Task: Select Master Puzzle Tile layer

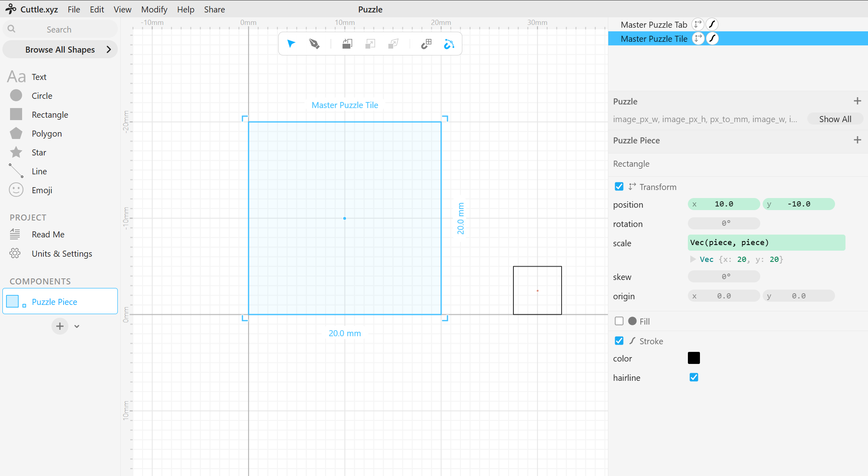Action: pos(654,39)
